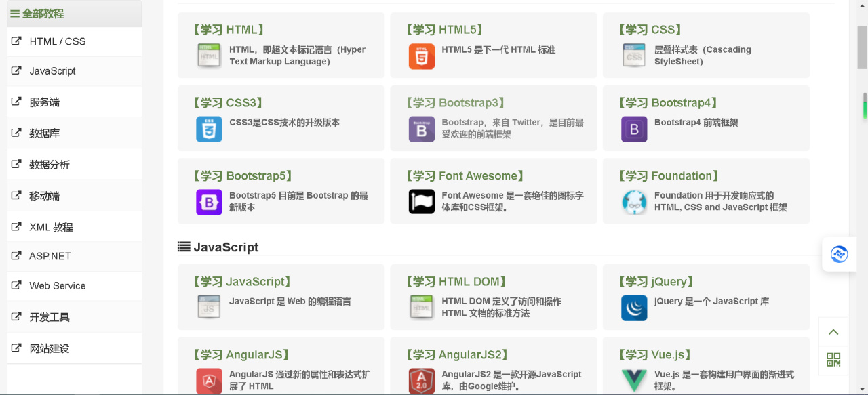Click text 'Bootstrap4 前端框架'

[696, 123]
